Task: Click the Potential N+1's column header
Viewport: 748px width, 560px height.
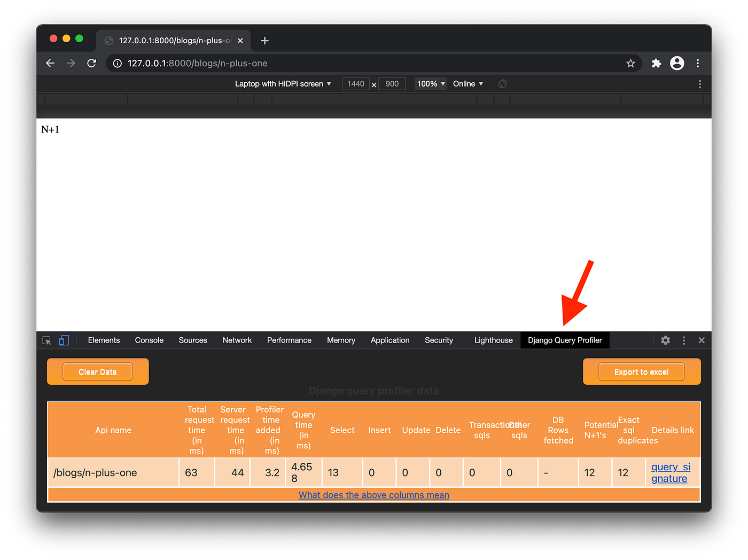Action: pyautogui.click(x=595, y=430)
